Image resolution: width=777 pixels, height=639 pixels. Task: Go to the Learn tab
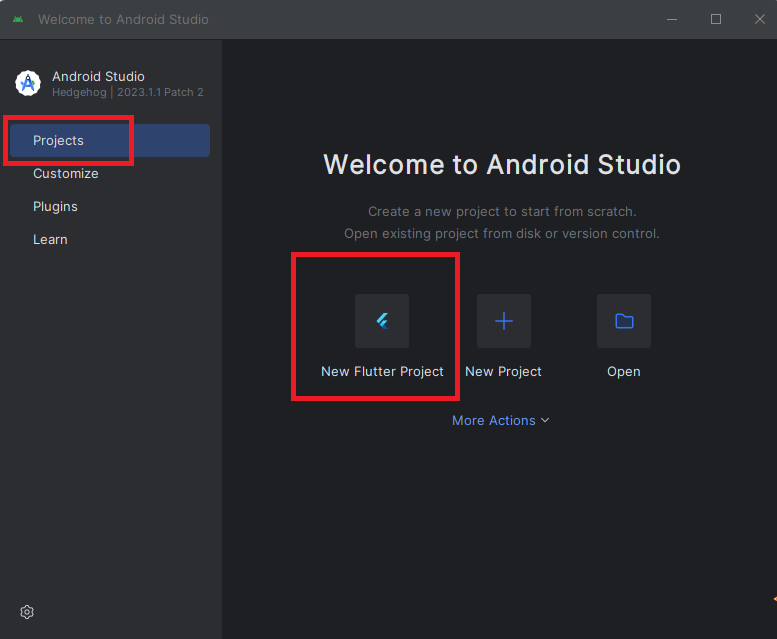(x=110, y=240)
